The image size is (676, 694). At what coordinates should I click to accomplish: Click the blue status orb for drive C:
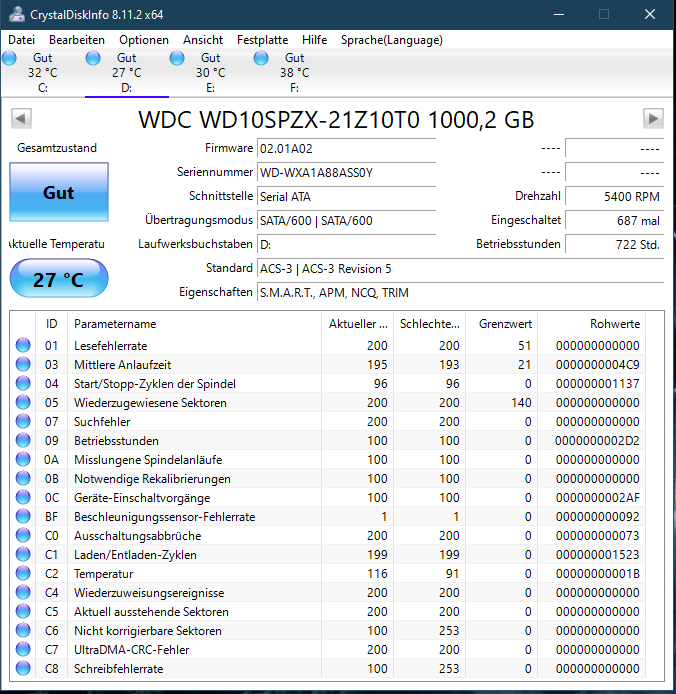(x=9, y=58)
